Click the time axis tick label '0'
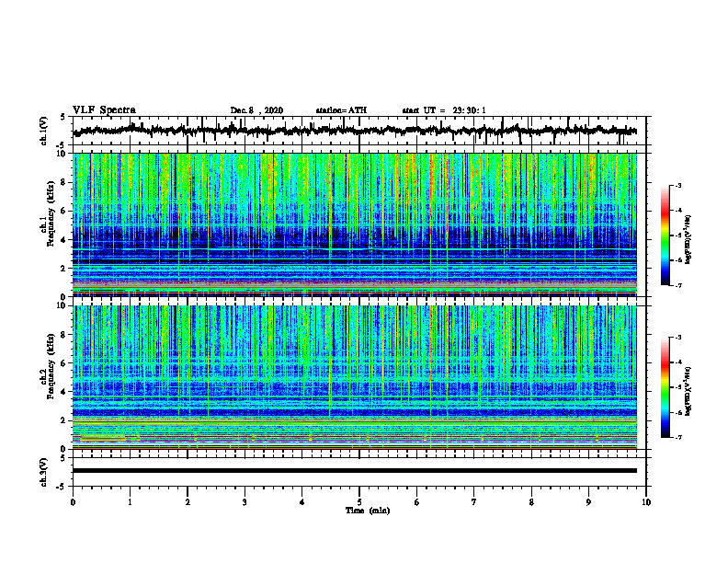This screenshot has height=563, width=728. point(73,502)
